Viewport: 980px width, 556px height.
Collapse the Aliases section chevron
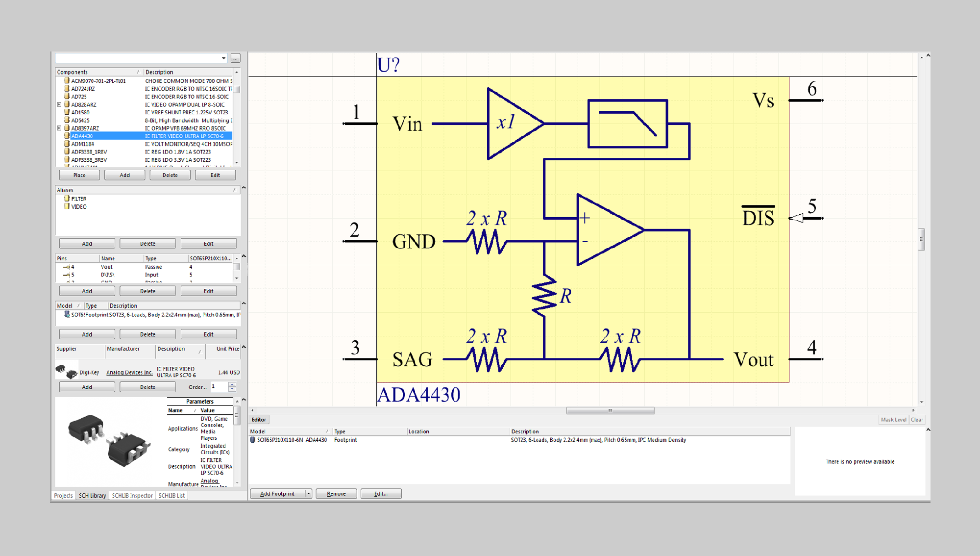(244, 188)
